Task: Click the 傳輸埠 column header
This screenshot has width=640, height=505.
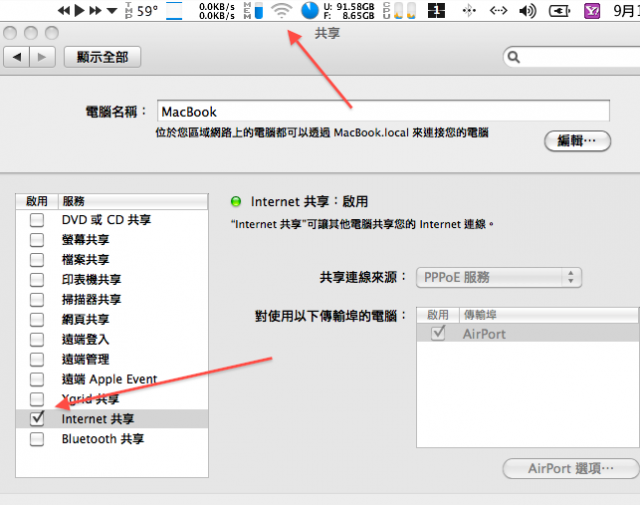Action: pyautogui.click(x=549, y=315)
